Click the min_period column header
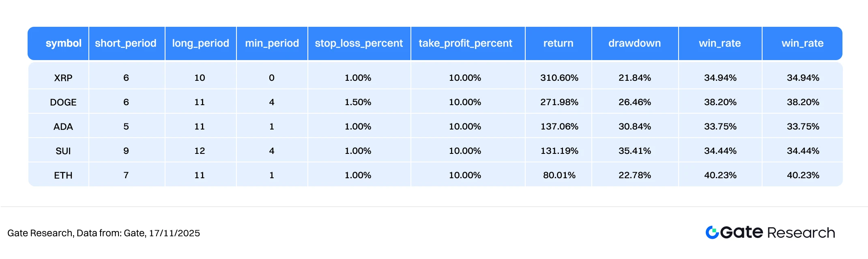This screenshot has width=868, height=259. (x=272, y=43)
